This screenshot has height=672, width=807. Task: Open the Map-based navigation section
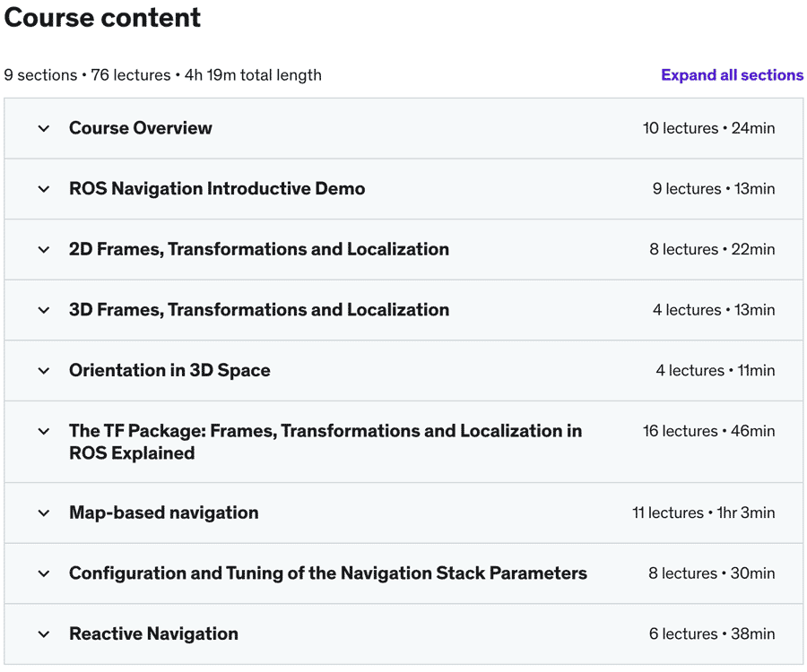coord(164,513)
